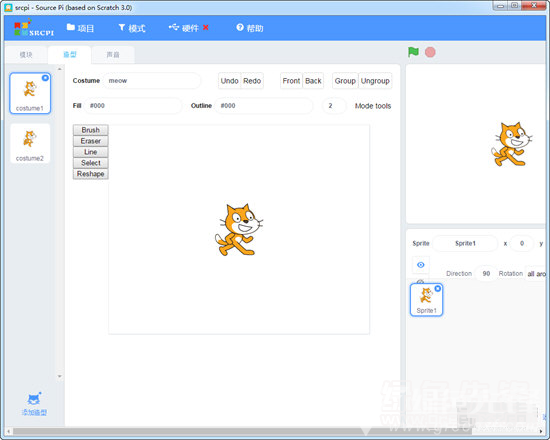The width and height of the screenshot is (550, 440).
Task: Click the cat sprite on the stage
Action: point(511,144)
